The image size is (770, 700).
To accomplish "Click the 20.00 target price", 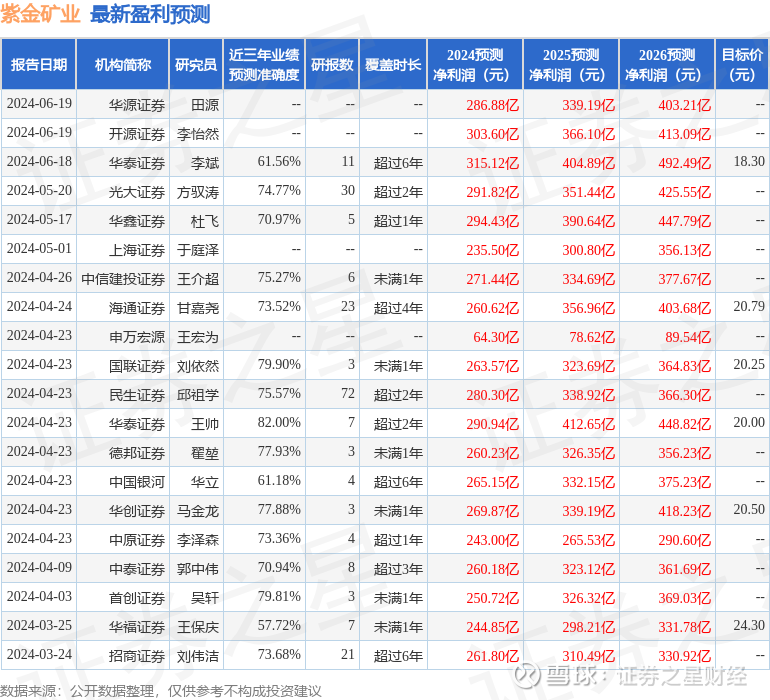I will click(749, 422).
